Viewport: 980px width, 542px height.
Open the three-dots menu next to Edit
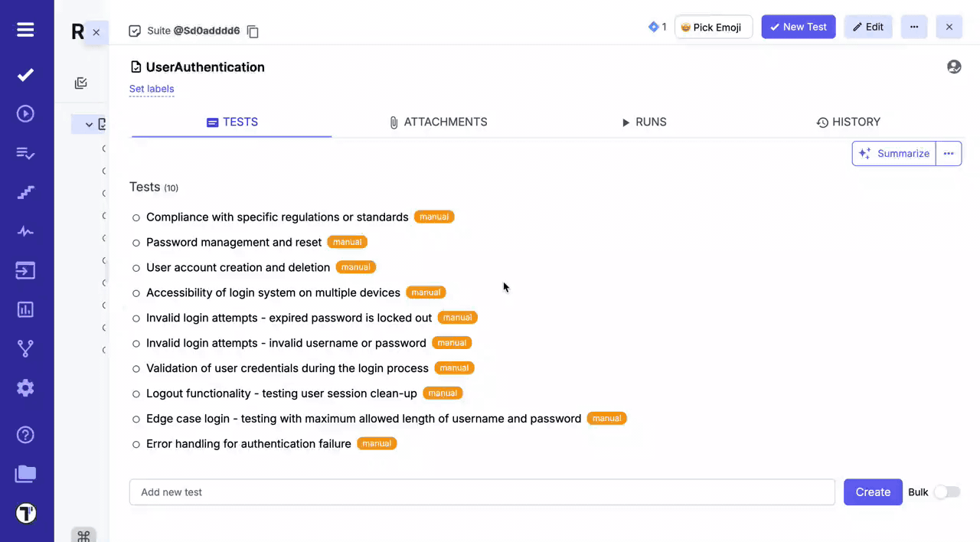coord(914,27)
